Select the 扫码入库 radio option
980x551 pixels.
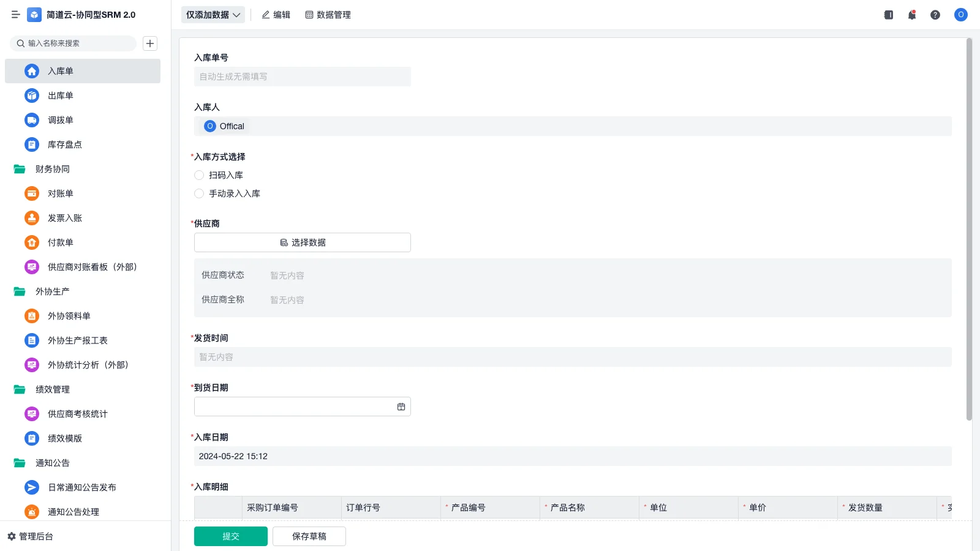tap(199, 175)
